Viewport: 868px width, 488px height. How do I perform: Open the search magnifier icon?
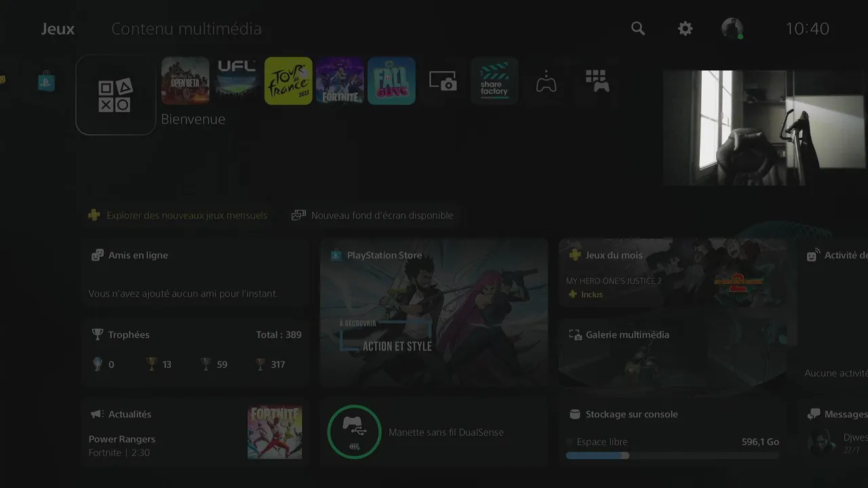tap(638, 28)
